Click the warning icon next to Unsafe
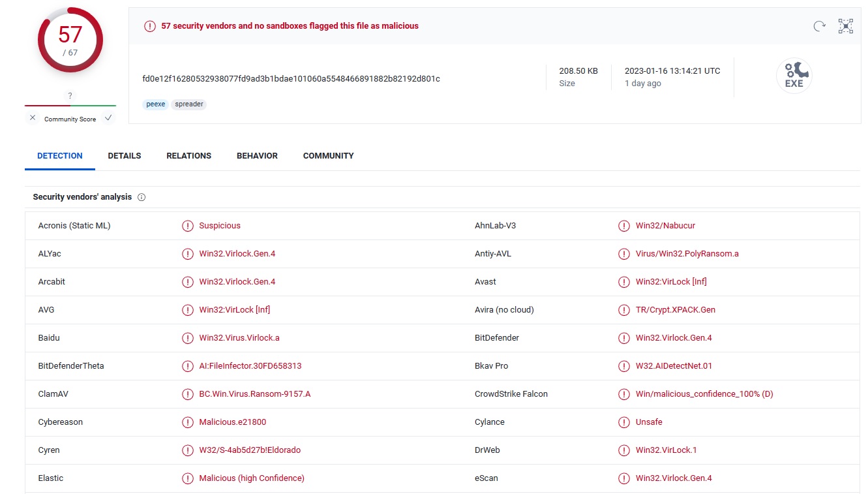Screen dimensions: 868x494 click(x=624, y=422)
